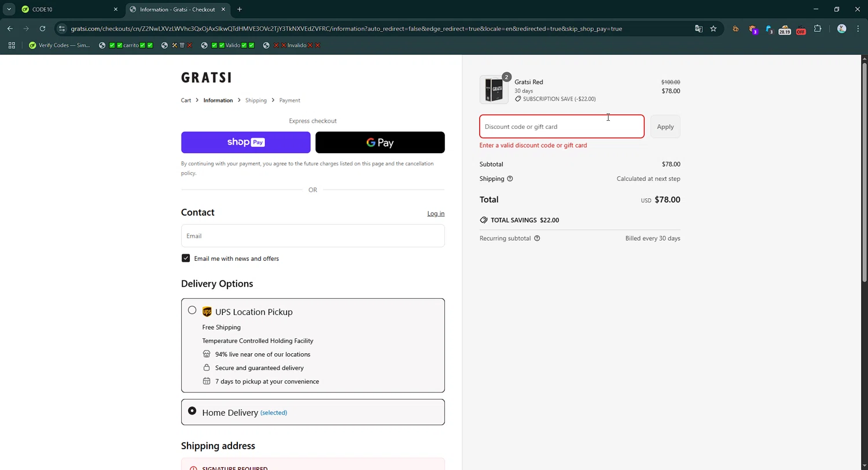Go back to the previous page
Image resolution: width=868 pixels, height=470 pixels.
[10, 28]
